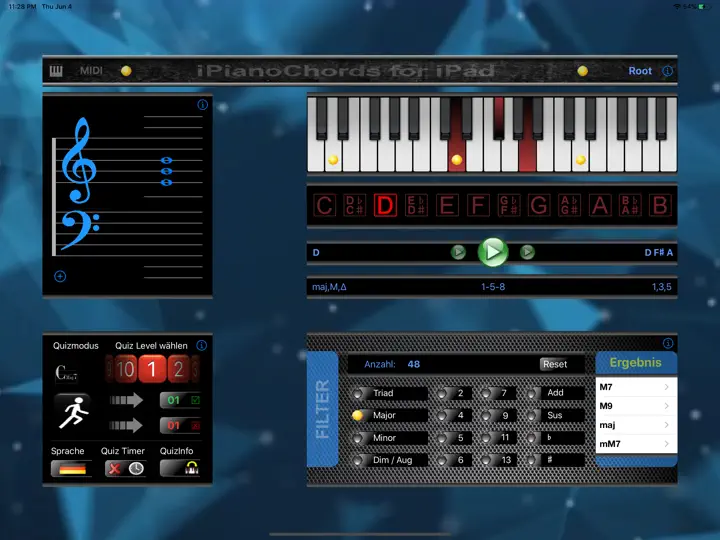Start quiz with running man icon
The width and height of the screenshot is (720, 540).
[x=73, y=412]
